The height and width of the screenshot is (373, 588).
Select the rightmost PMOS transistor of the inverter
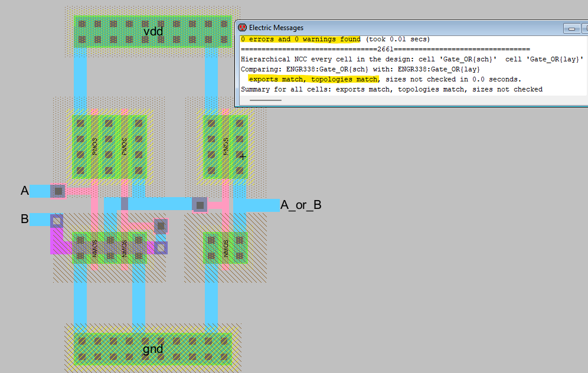(225, 146)
